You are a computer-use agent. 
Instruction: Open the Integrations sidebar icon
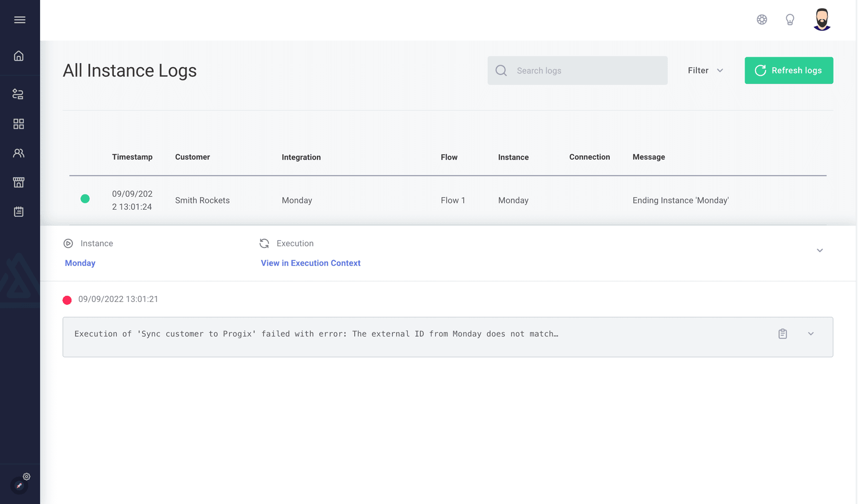tap(18, 94)
